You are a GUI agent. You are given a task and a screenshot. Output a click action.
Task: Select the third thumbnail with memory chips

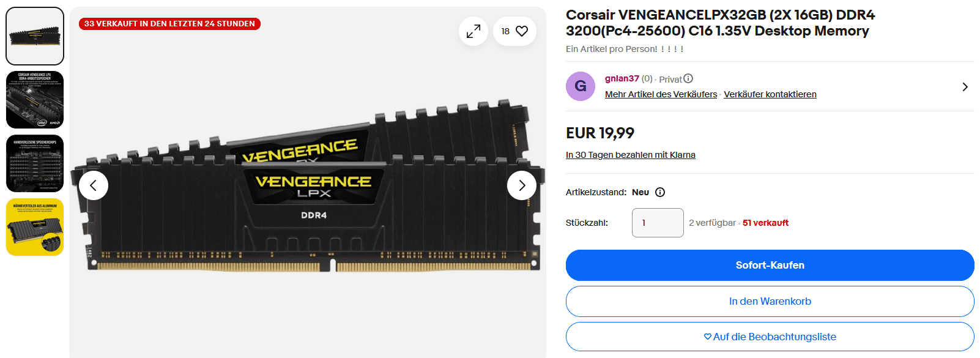[x=35, y=163]
